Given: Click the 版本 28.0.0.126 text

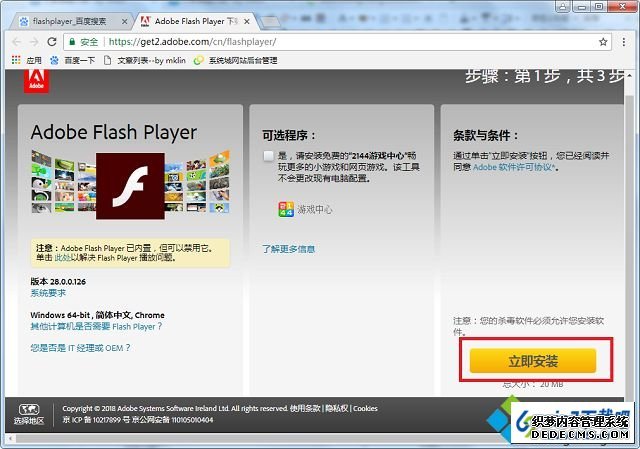Looking at the screenshot, I should 58,282.
